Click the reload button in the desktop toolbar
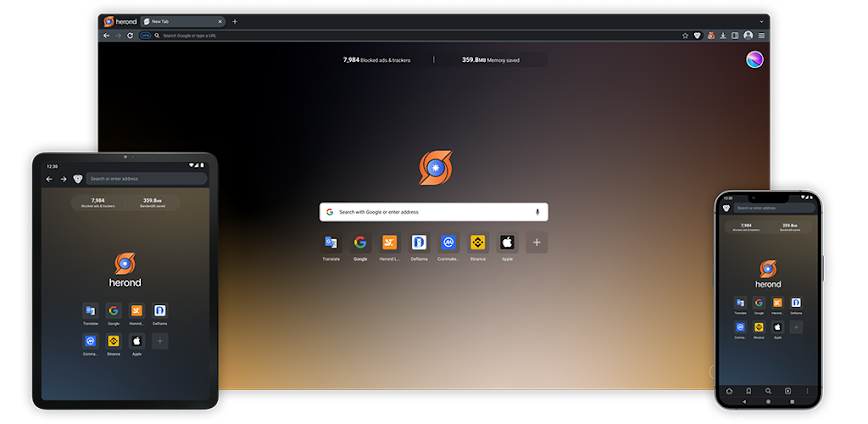 [x=130, y=35]
